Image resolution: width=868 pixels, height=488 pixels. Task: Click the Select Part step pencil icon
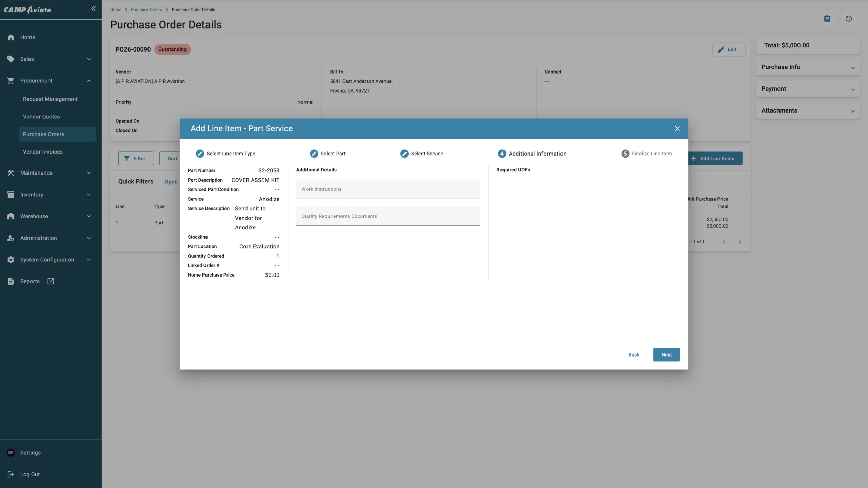(x=314, y=154)
